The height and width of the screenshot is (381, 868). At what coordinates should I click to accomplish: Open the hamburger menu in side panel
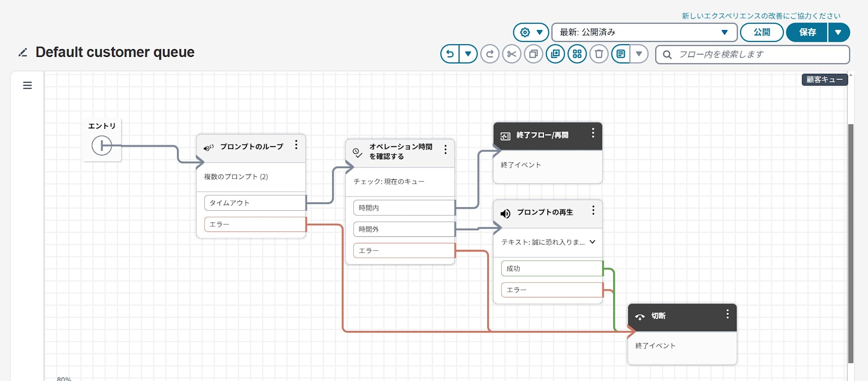[x=27, y=85]
